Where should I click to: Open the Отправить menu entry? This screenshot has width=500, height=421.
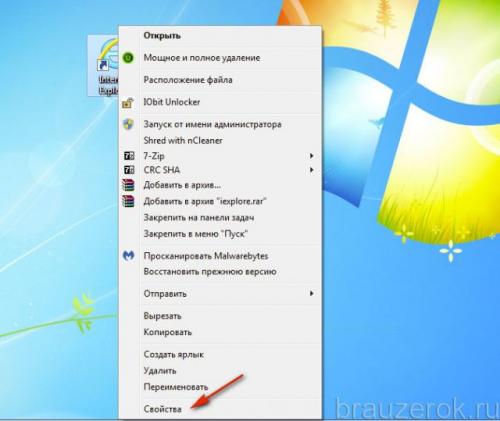pos(165,294)
